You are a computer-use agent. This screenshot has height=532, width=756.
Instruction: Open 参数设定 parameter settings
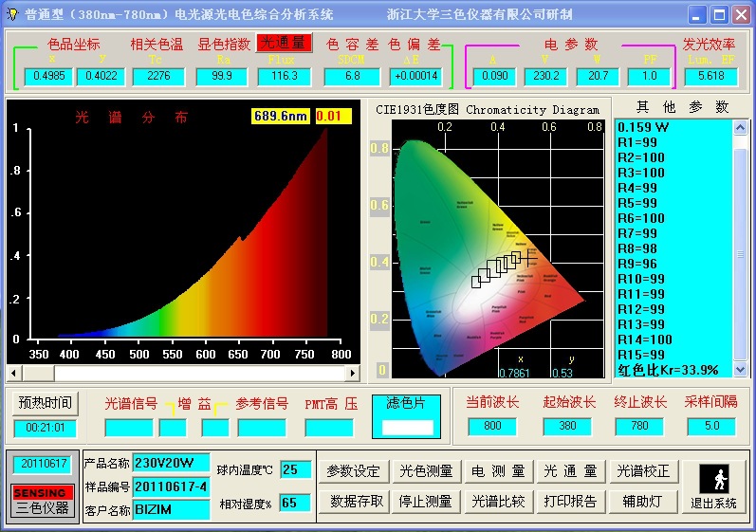pyautogui.click(x=354, y=470)
